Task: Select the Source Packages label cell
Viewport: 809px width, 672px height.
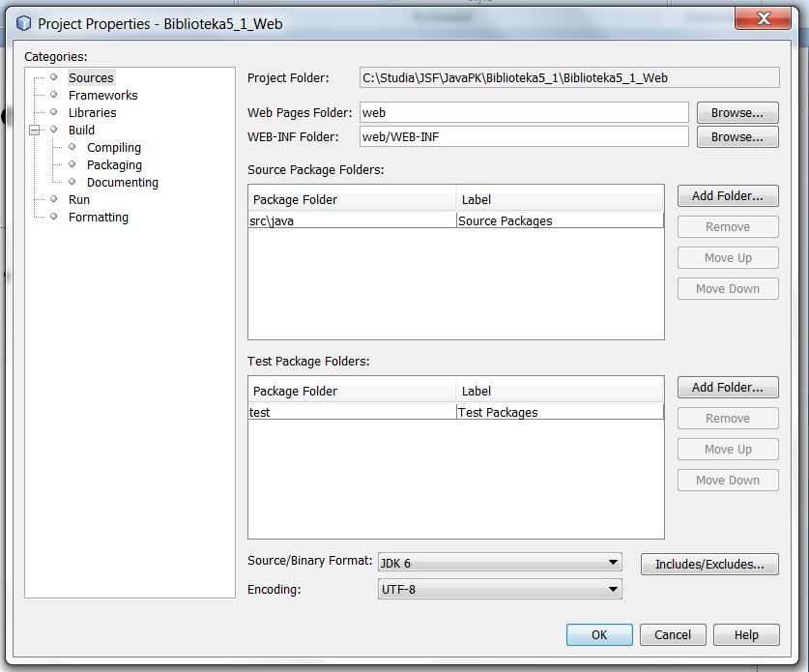Action: pyautogui.click(x=560, y=220)
